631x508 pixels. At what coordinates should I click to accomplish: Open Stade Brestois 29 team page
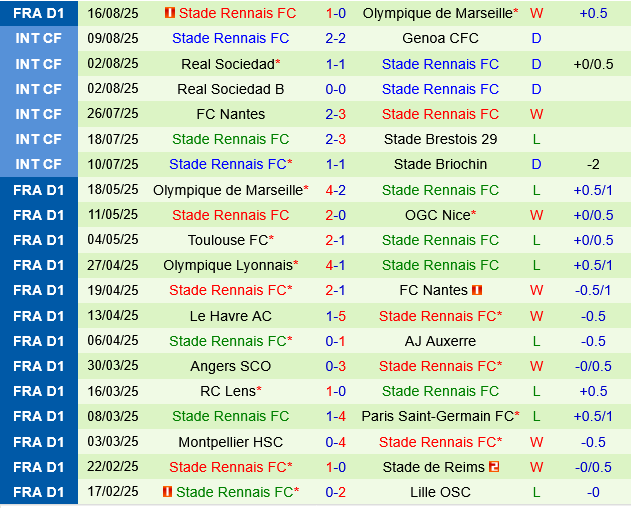tap(440, 139)
